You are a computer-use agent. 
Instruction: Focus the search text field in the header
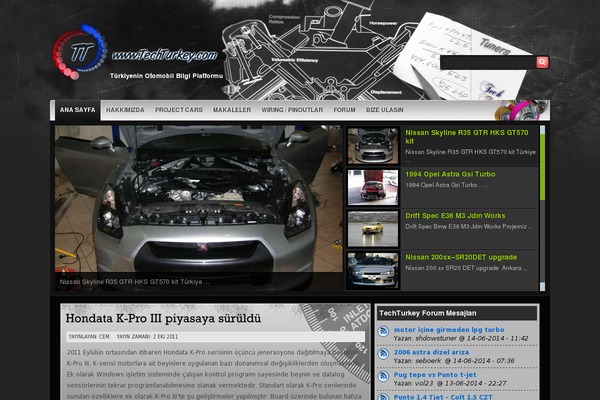point(488,62)
